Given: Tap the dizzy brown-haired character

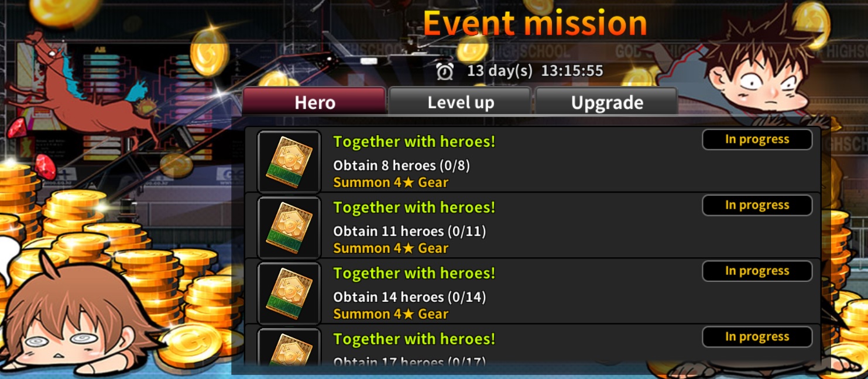Looking at the screenshot, I should click(x=76, y=316).
